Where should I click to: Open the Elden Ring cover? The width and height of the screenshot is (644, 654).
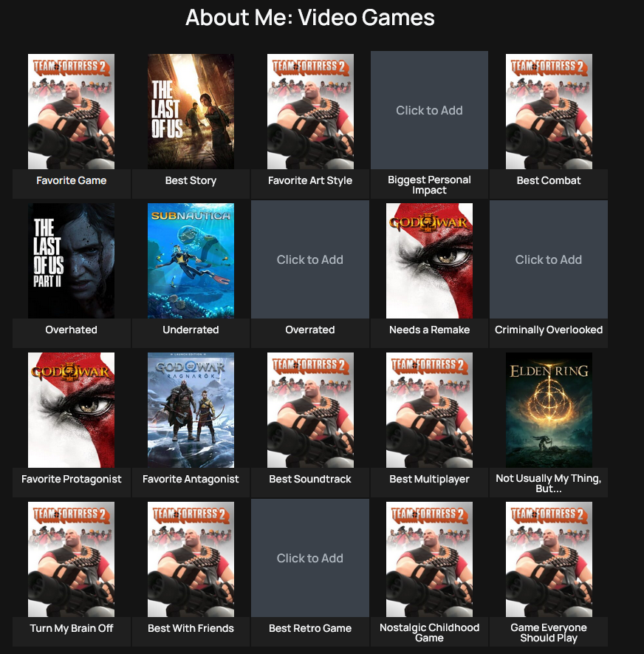[x=549, y=410]
